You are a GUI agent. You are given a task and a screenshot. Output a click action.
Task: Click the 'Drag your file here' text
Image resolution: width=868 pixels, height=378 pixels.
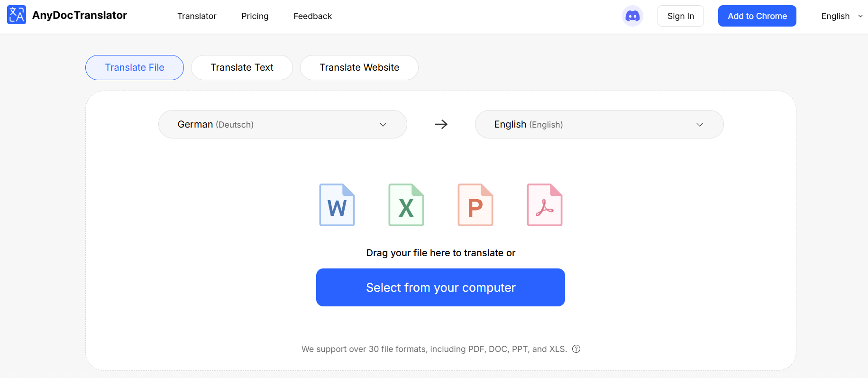[440, 253]
